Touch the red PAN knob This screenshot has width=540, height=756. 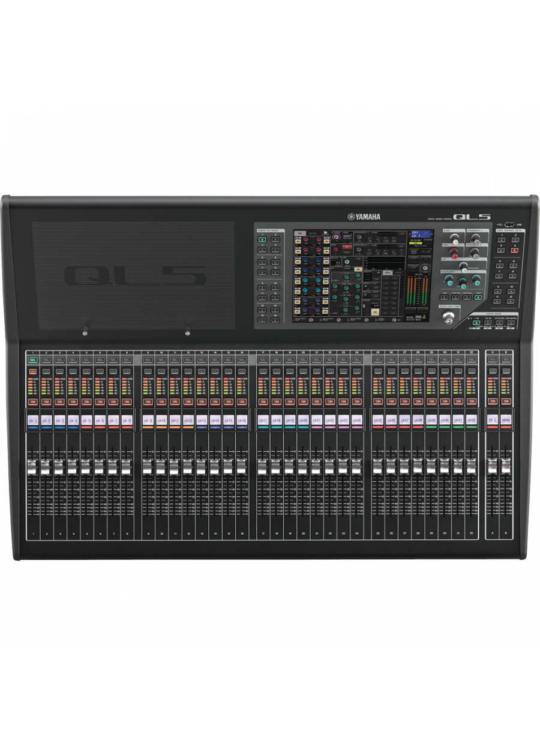tap(453, 253)
